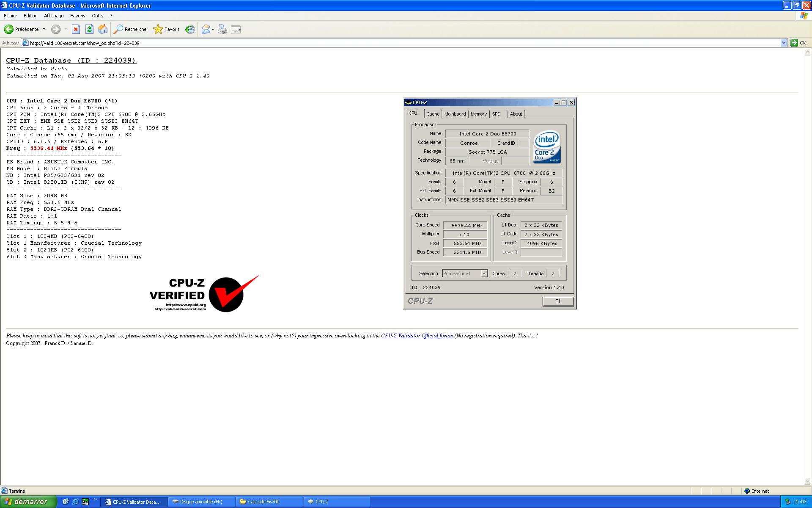Open the Favoris star toolbar button
Viewport: 812px width, 508px height.
tap(167, 29)
